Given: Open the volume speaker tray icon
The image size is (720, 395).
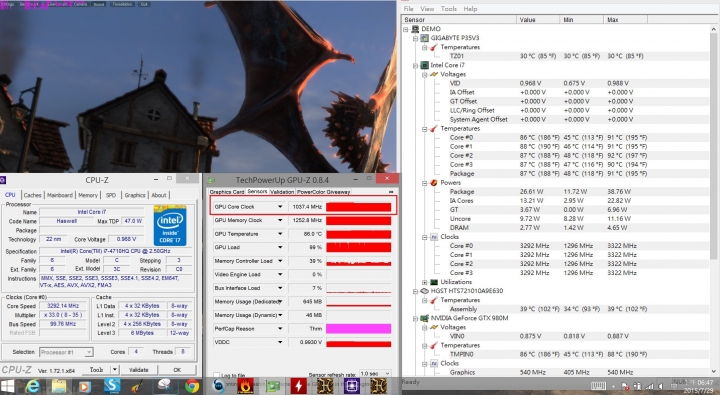Looking at the screenshot, I should coord(661,387).
